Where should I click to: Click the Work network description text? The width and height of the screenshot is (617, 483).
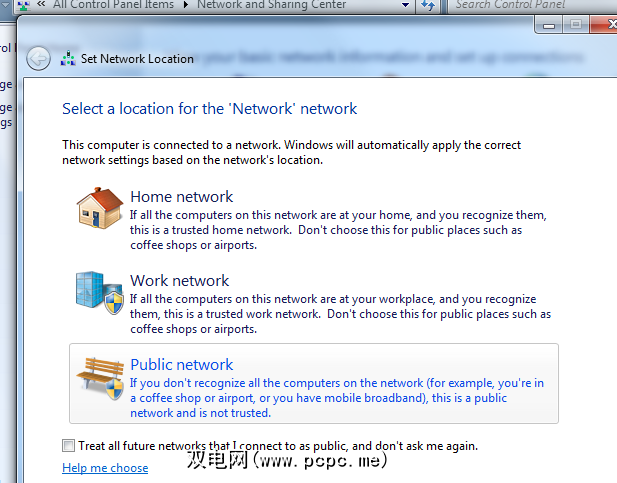pos(340,314)
